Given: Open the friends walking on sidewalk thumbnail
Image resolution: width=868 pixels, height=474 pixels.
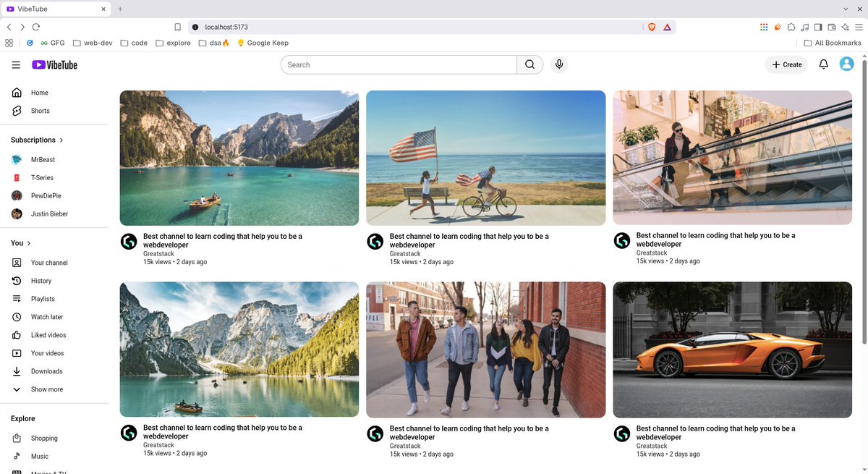Looking at the screenshot, I should click(x=485, y=350).
